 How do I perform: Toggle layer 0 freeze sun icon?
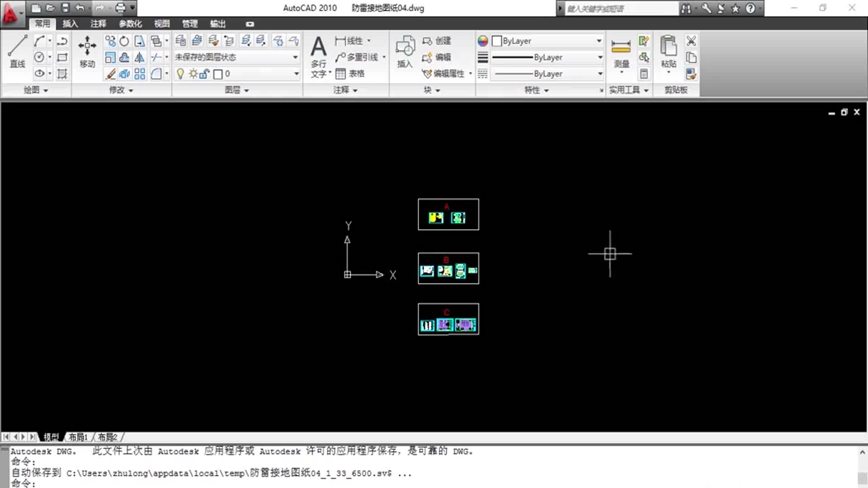tap(193, 74)
